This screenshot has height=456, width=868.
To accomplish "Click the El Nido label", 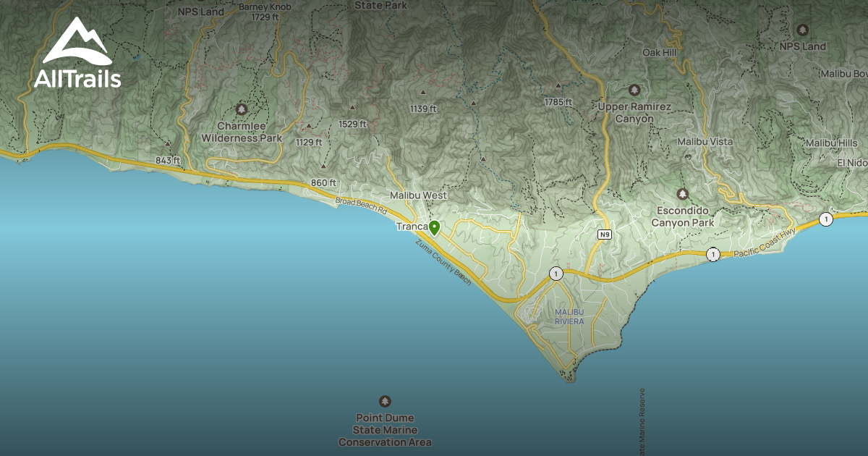I will click(852, 163).
